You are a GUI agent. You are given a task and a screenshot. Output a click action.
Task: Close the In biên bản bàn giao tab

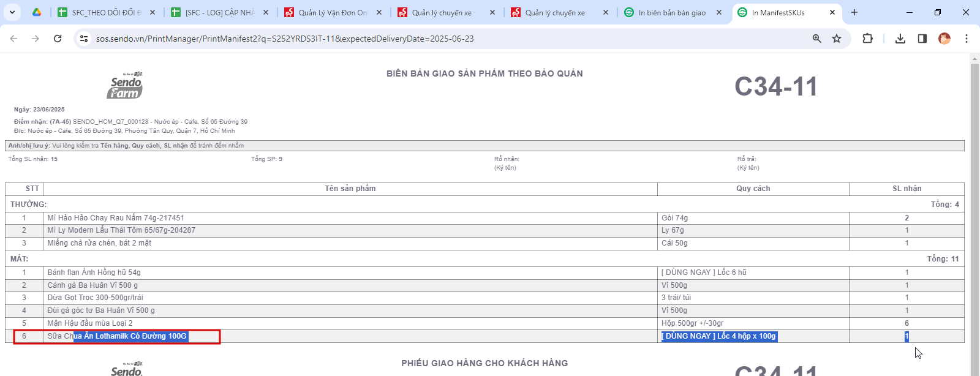(x=719, y=12)
